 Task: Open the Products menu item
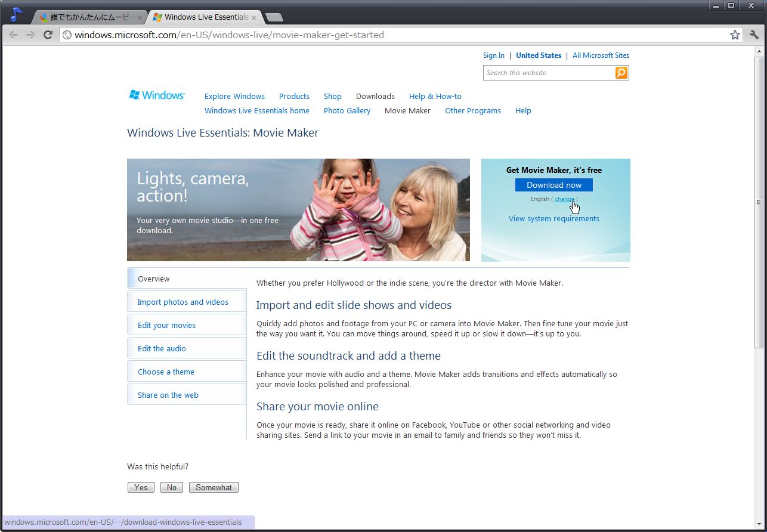point(294,96)
